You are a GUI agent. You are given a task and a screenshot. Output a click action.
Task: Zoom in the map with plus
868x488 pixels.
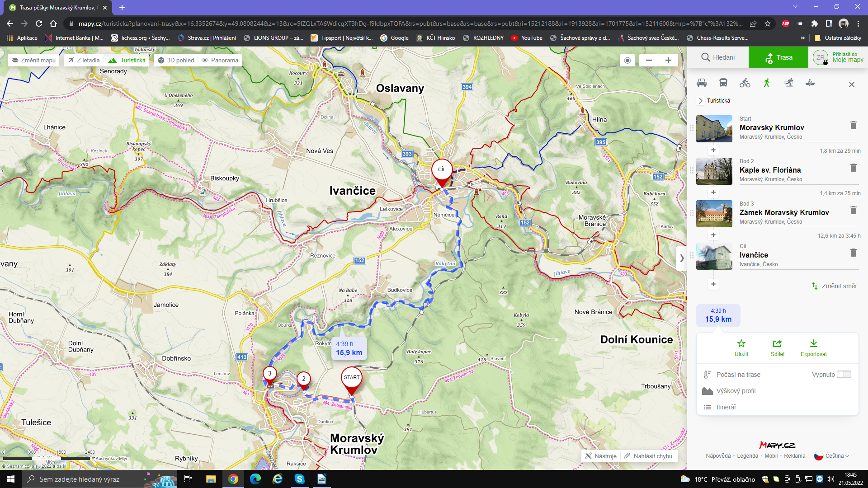pyautogui.click(x=668, y=60)
